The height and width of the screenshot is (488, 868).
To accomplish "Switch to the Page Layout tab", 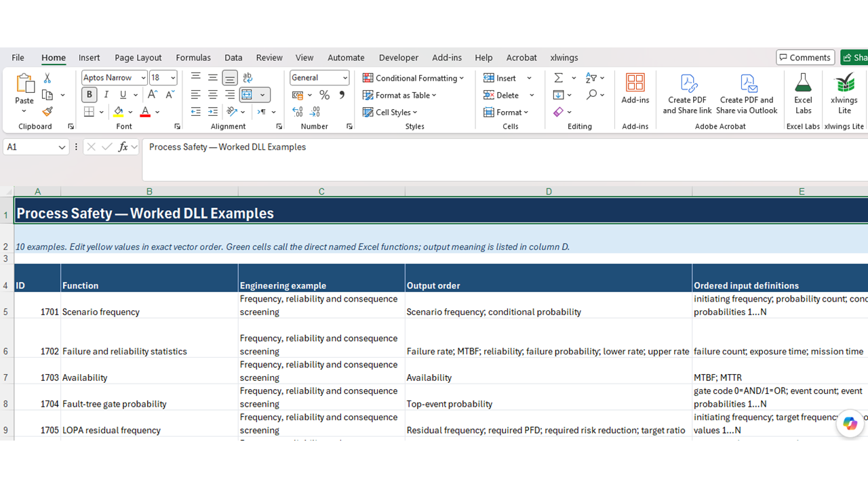I will (138, 58).
